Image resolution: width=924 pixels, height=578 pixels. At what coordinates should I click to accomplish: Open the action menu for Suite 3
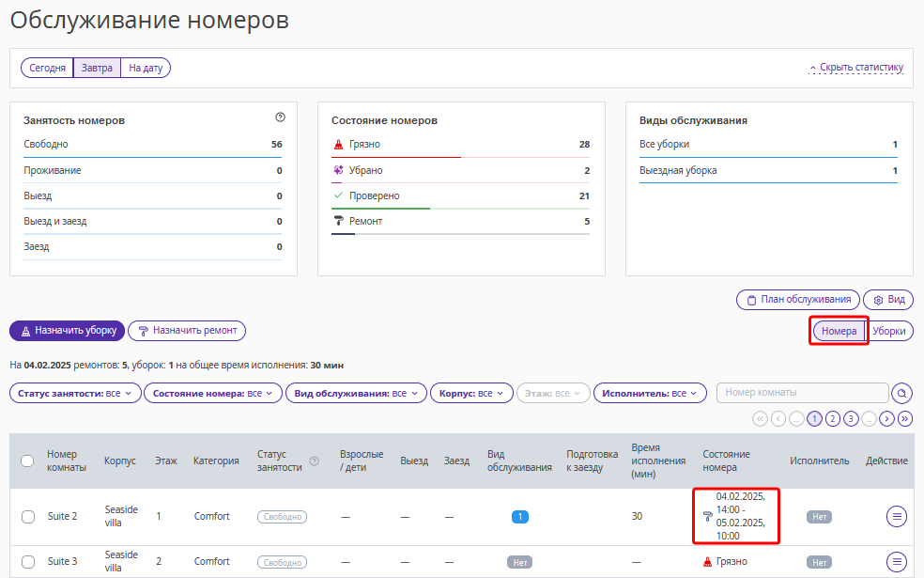coord(897,562)
